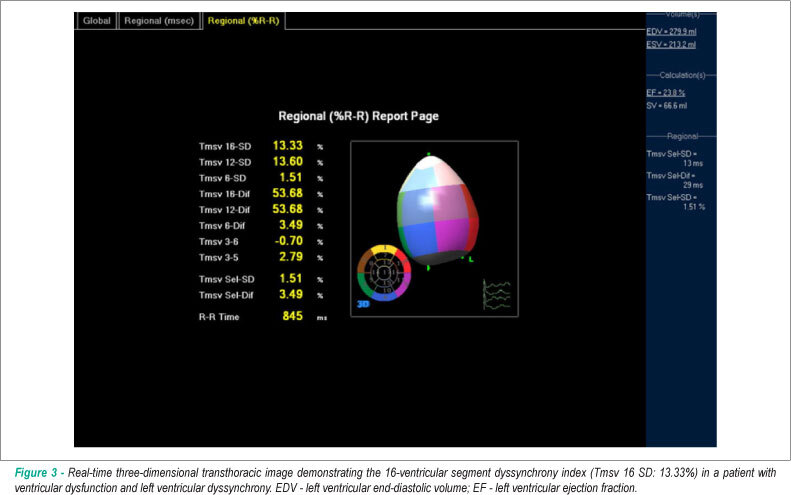Select the Tmsv 16-SD value 13.33

[x=288, y=145]
